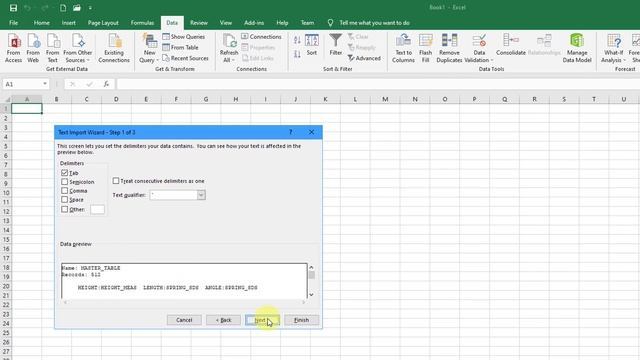Click the Other delimiter text field
640x360 pixels.
click(97, 209)
